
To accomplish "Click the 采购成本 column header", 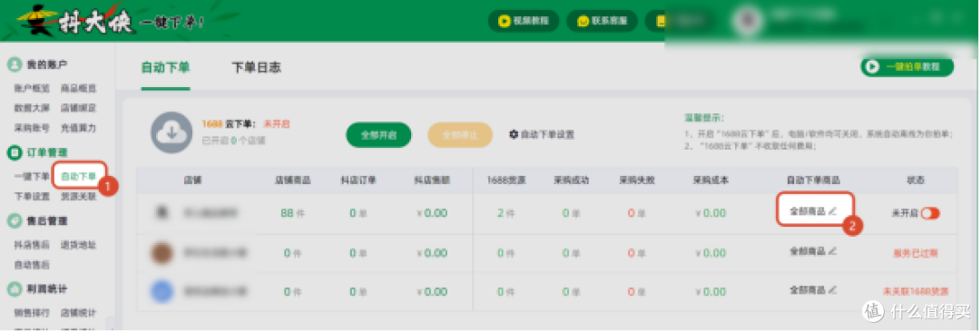I will (x=710, y=181).
